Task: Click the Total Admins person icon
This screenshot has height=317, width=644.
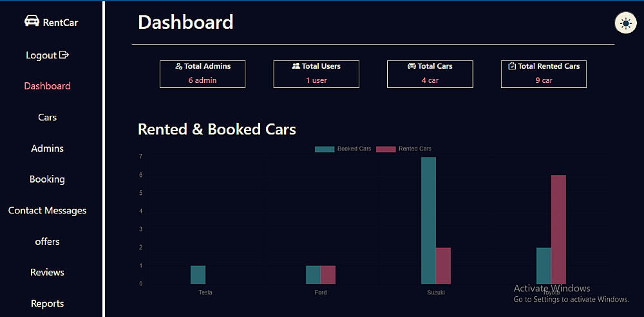Action: (178, 66)
